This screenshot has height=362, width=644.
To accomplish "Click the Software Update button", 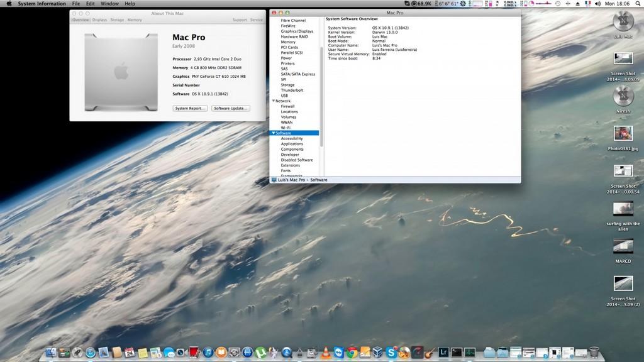I will click(230, 108).
